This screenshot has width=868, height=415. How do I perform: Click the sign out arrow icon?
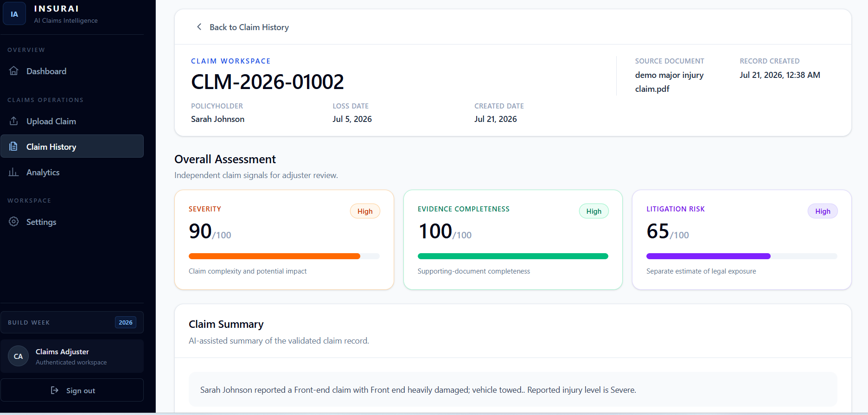pos(55,390)
